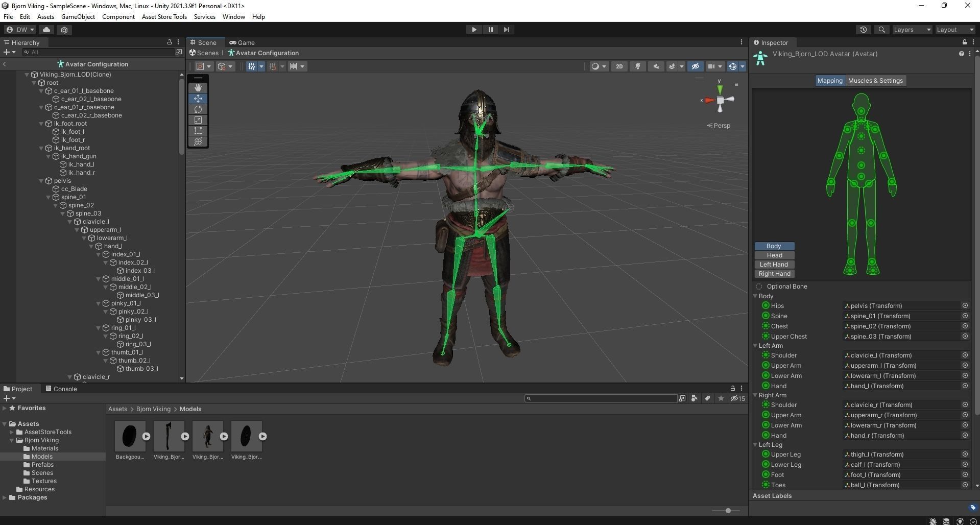The image size is (980, 525).
Task: Switch to Muscles & Settings tab
Action: [x=875, y=81]
